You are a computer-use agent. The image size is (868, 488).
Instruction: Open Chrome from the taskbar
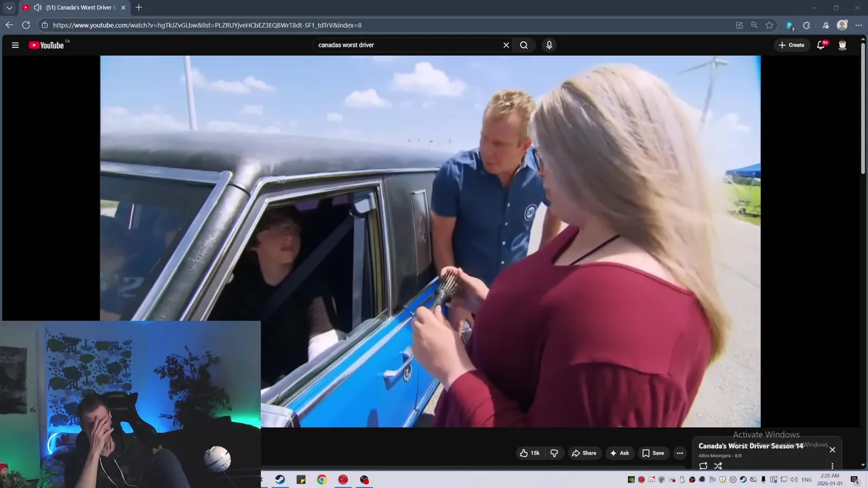click(x=322, y=480)
